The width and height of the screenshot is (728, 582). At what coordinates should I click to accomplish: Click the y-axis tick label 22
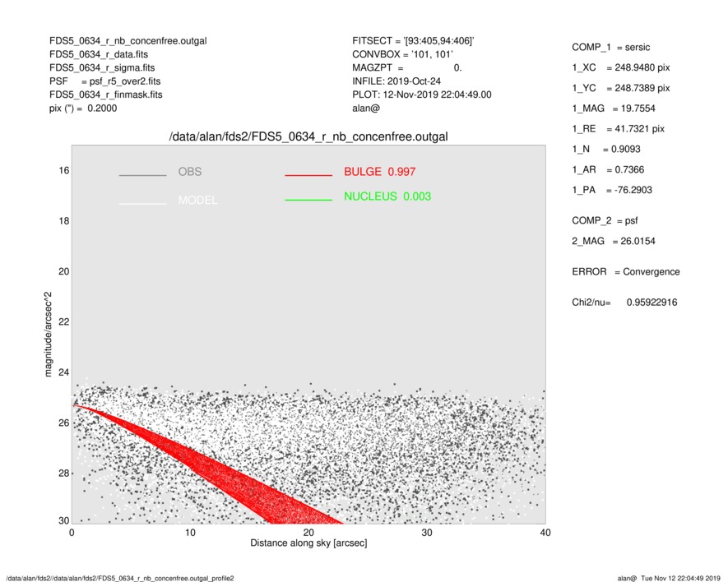click(x=64, y=322)
